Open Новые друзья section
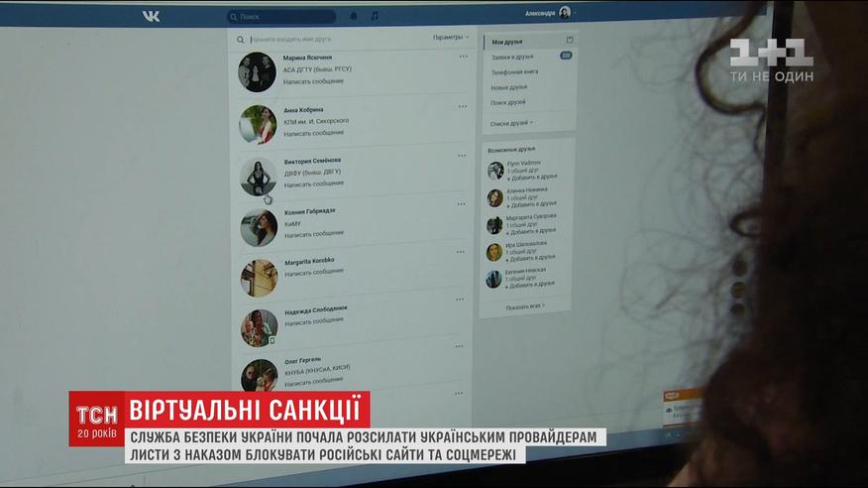This screenshot has width=868, height=488. pyautogui.click(x=508, y=87)
